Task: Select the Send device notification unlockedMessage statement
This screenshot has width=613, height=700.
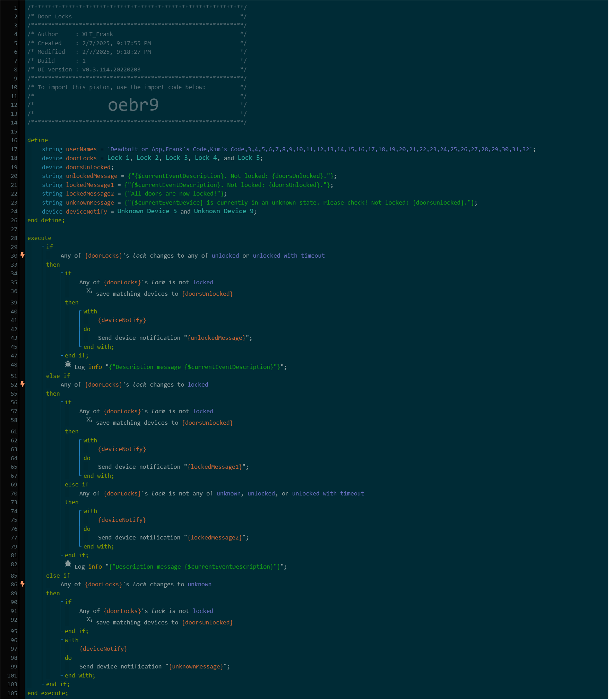Action: (x=175, y=338)
